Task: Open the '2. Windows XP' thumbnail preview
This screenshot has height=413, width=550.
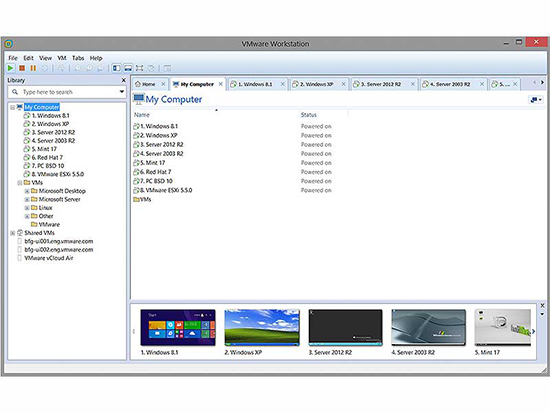Action: [x=262, y=327]
